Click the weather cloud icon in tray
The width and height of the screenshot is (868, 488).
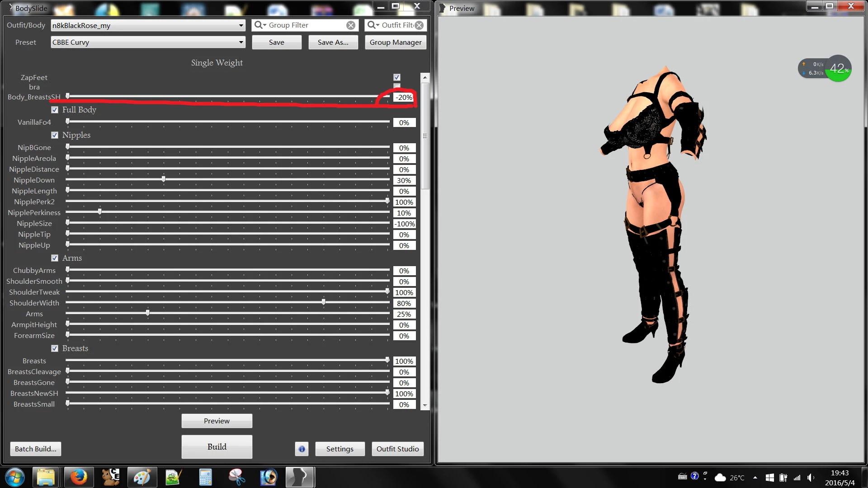(720, 478)
